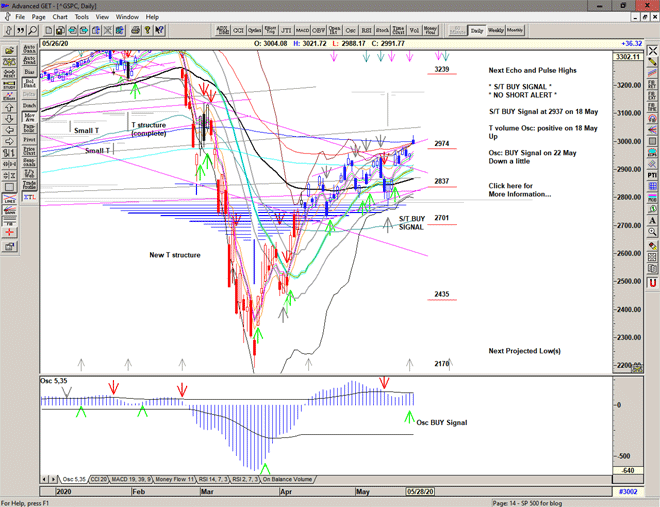This screenshot has width=660, height=507.
Task: Click the Gann tool icon
Action: [x=9, y=210]
